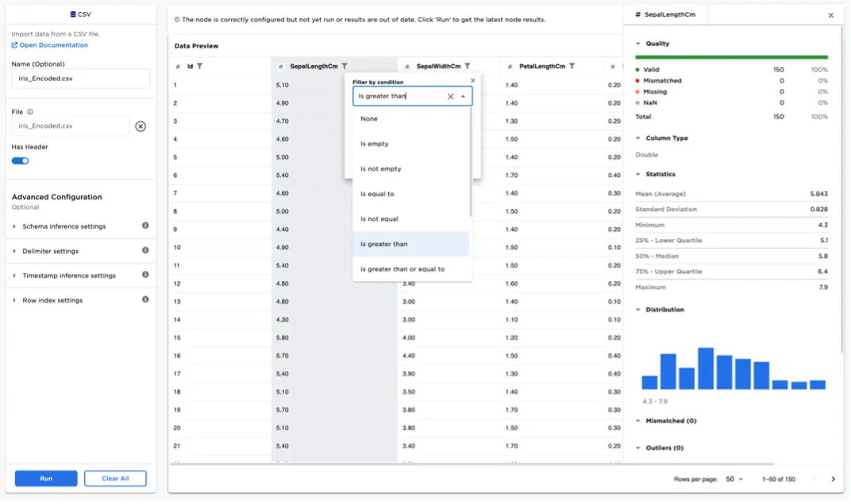Expand Row index settings section
851x504 pixels.
(x=52, y=301)
